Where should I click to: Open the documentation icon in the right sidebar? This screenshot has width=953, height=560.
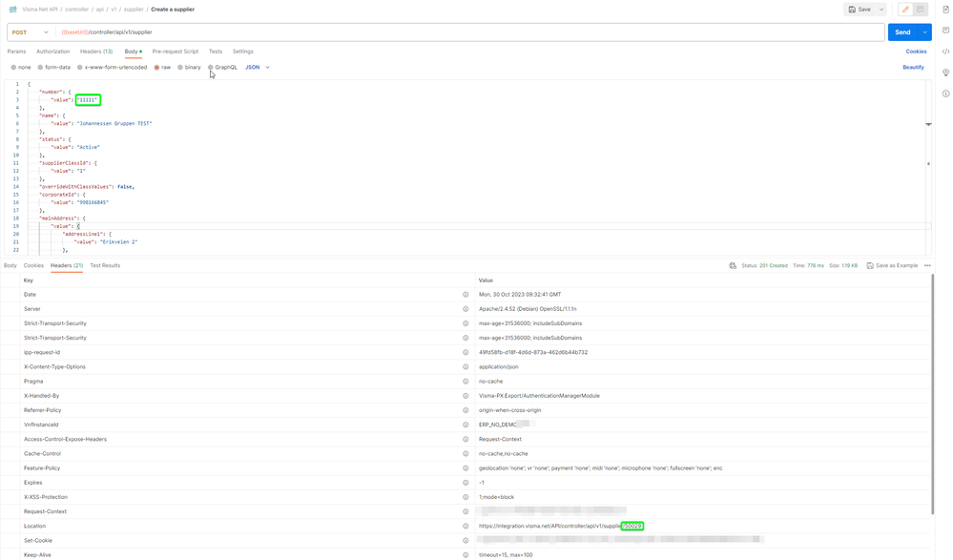[x=945, y=10]
